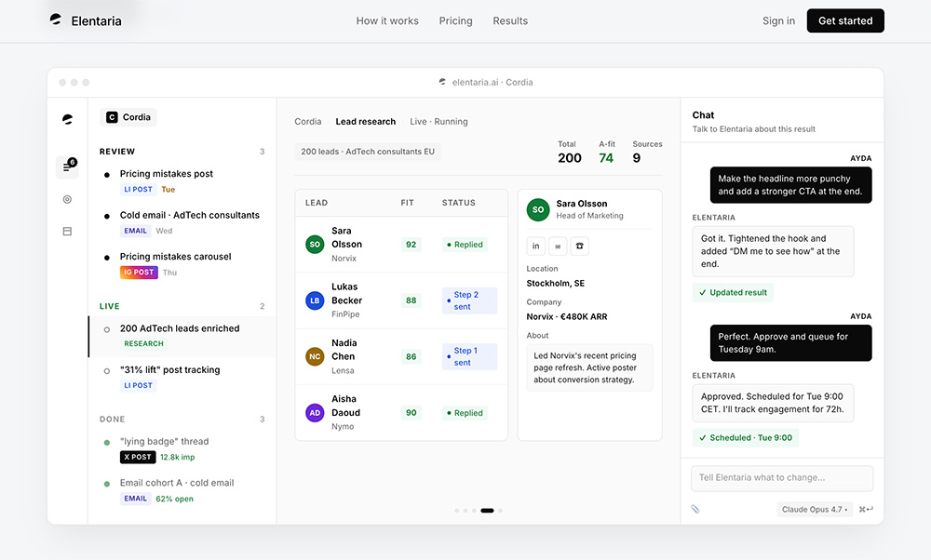
Task: Click the Live · Running status
Action: pos(439,122)
